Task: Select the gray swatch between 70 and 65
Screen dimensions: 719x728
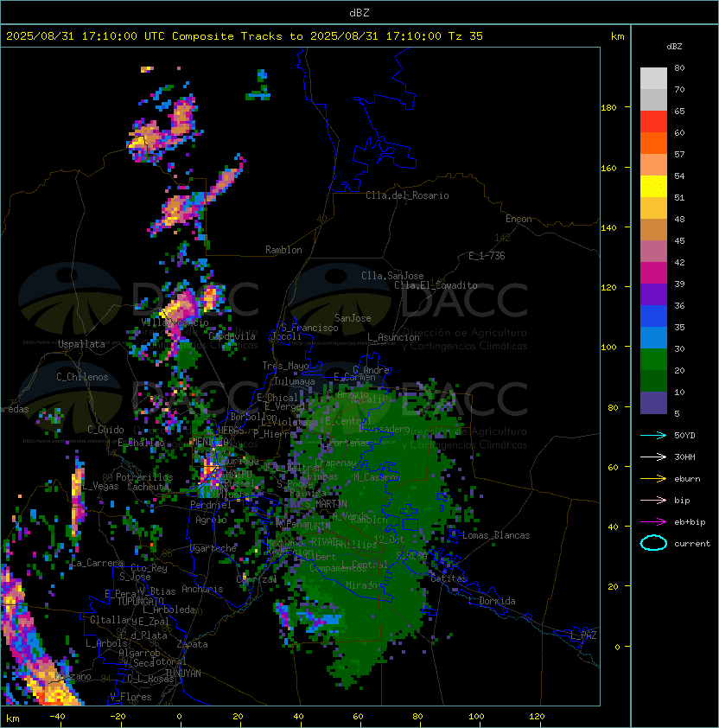Action: [653, 99]
